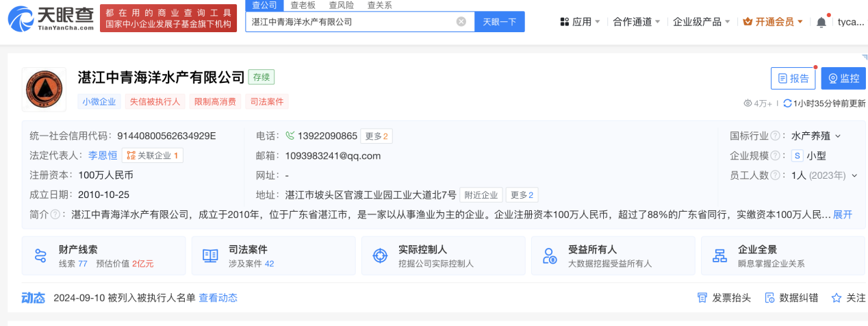Click the green phone icon beside 13922090865
Image resolution: width=868 pixels, height=326 pixels.
pyautogui.click(x=290, y=136)
